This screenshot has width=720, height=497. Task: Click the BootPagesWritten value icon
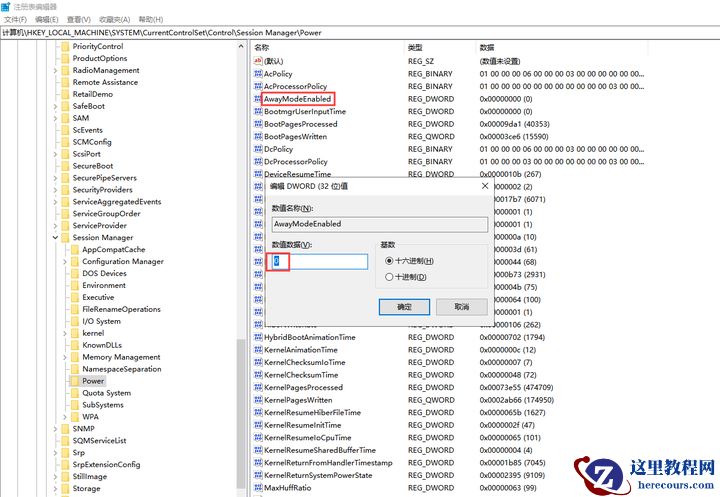click(x=258, y=136)
